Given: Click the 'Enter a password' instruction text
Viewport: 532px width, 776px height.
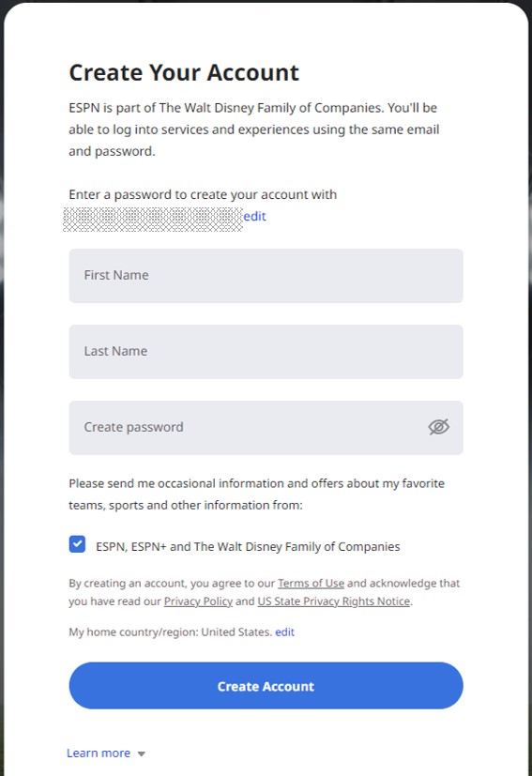Looking at the screenshot, I should 203,194.
